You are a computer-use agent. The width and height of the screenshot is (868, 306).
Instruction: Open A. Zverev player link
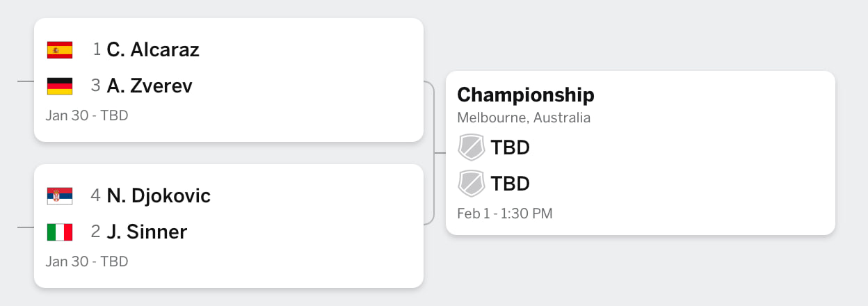pyautogui.click(x=150, y=86)
